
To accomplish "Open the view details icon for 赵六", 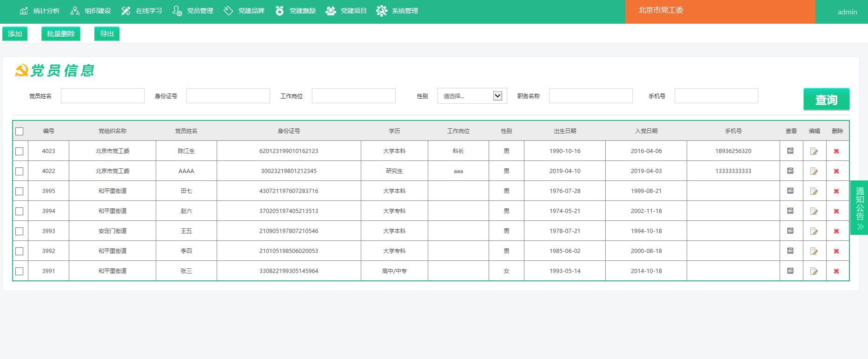I will 790,211.
